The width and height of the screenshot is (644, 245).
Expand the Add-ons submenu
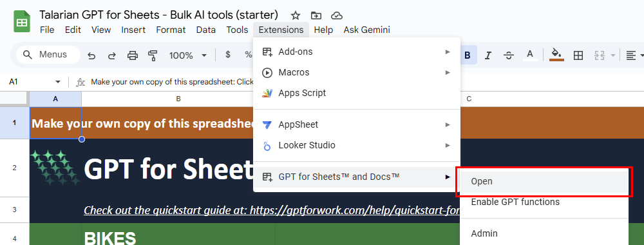(x=357, y=52)
